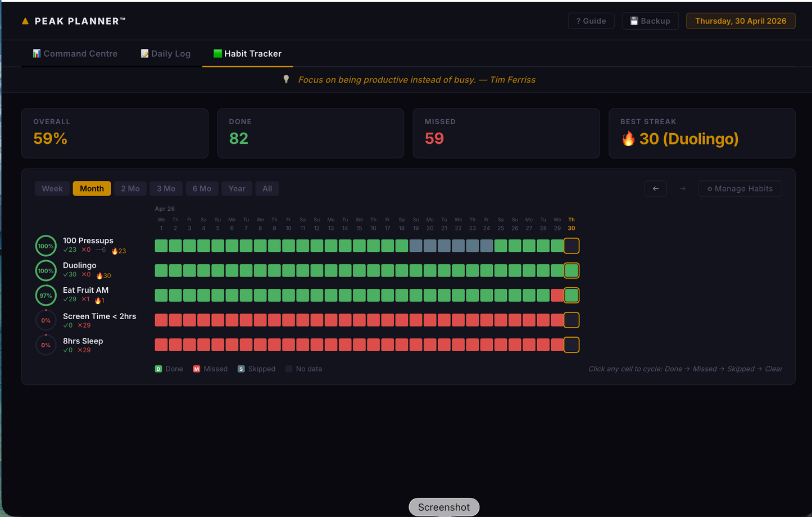Image resolution: width=812 pixels, height=517 pixels.
Task: Toggle 100 Pressups skipped cell day 19
Action: (416, 246)
